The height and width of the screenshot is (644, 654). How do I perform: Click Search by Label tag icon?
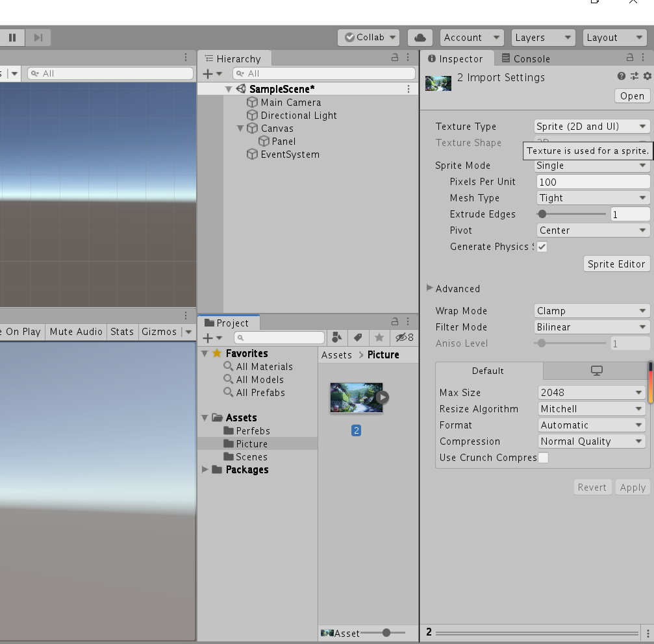point(358,338)
